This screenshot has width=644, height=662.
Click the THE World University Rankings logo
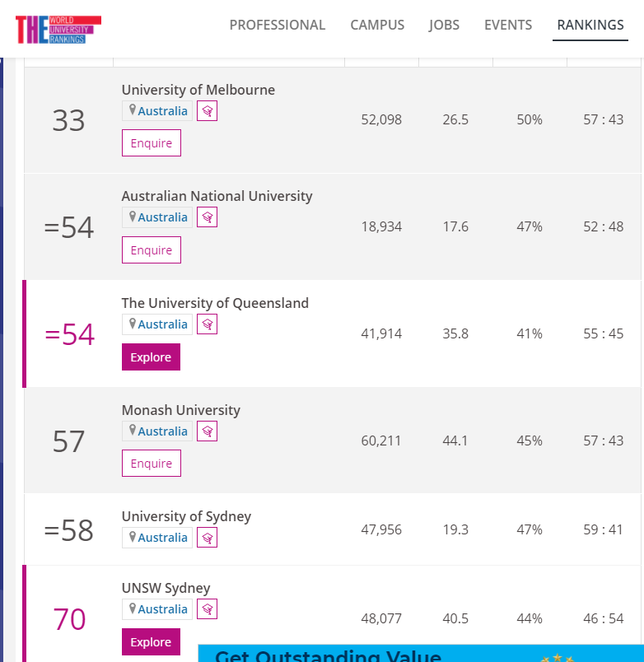pos(58,30)
